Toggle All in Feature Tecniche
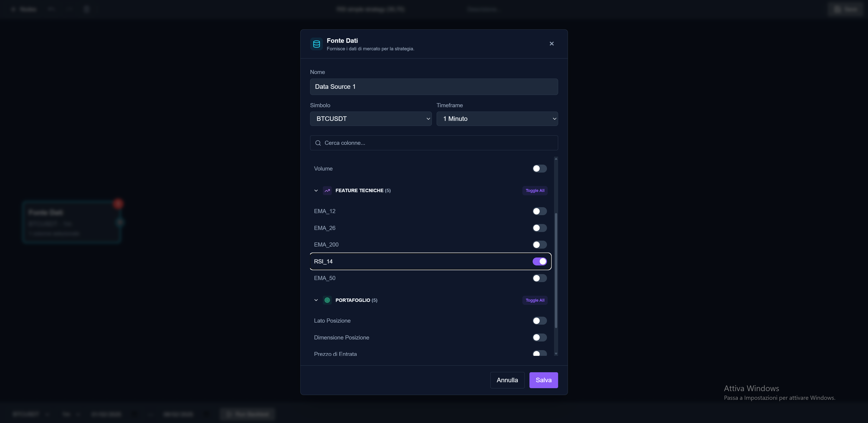The height and width of the screenshot is (423, 868). coord(535,190)
